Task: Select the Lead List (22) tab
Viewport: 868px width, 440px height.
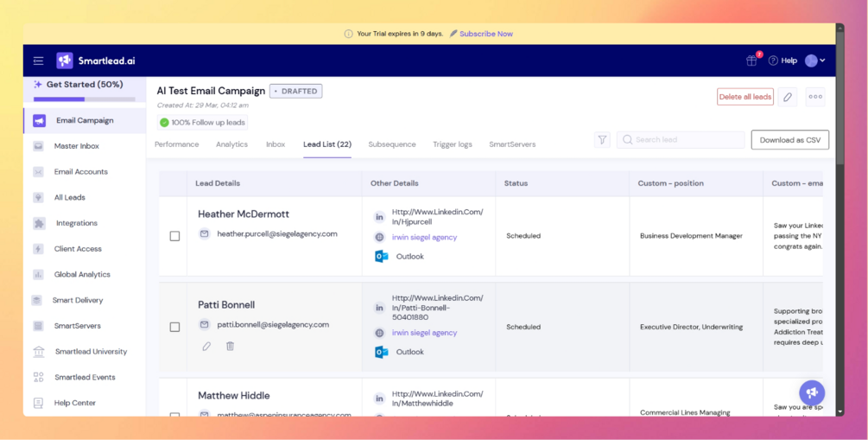Action: pos(327,144)
